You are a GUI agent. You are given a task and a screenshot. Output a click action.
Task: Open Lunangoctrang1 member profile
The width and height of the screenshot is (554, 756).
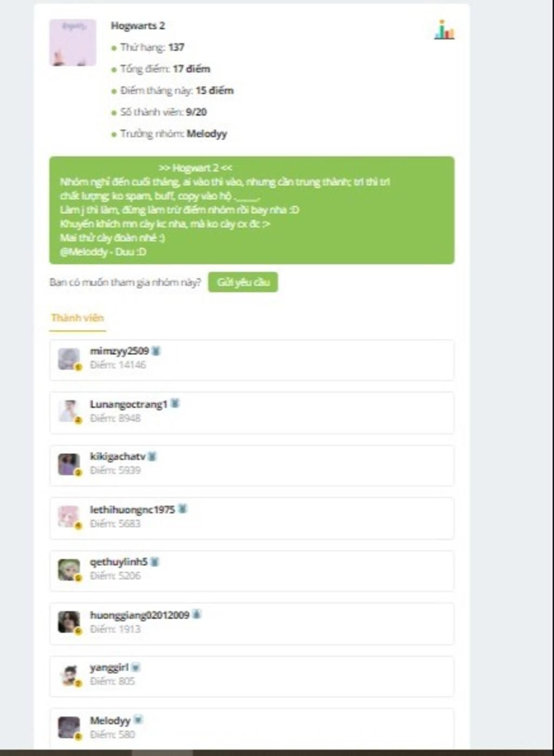(x=129, y=404)
